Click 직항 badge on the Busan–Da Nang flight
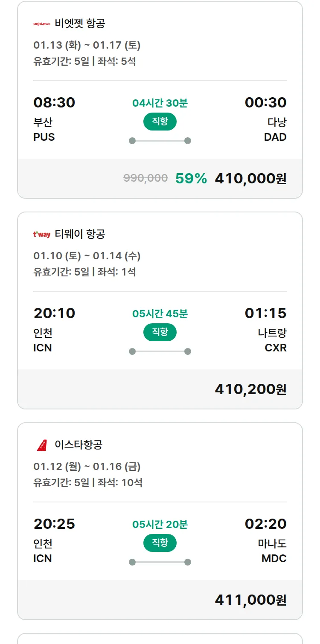 [x=160, y=122]
